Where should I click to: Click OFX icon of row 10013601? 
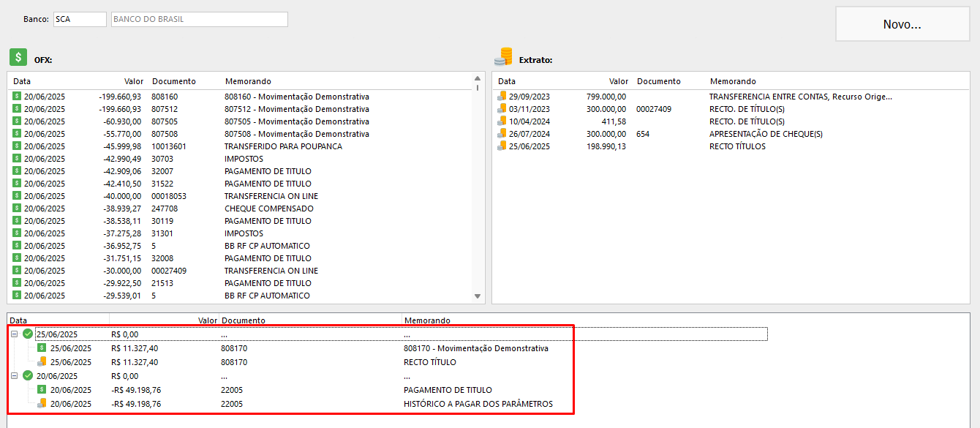tap(17, 146)
